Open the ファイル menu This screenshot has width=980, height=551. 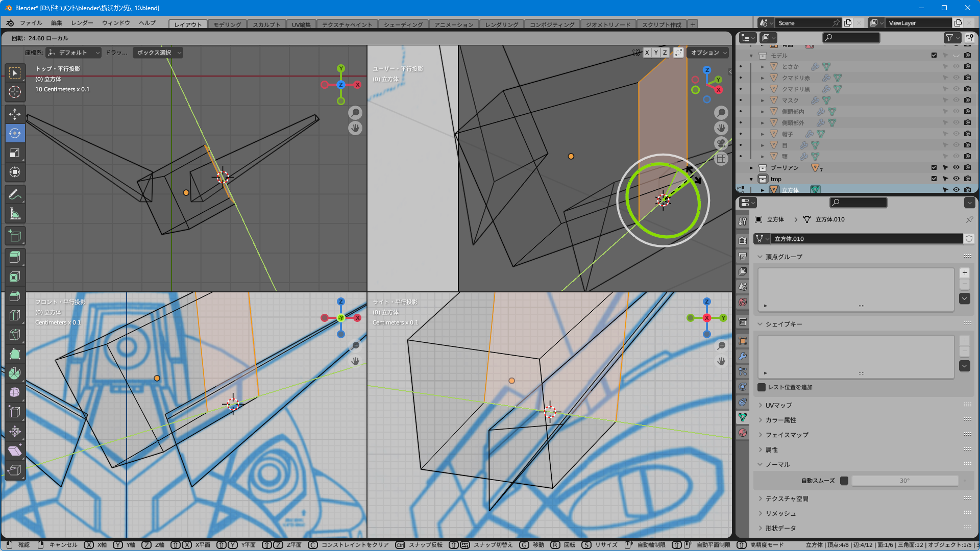[x=31, y=23]
